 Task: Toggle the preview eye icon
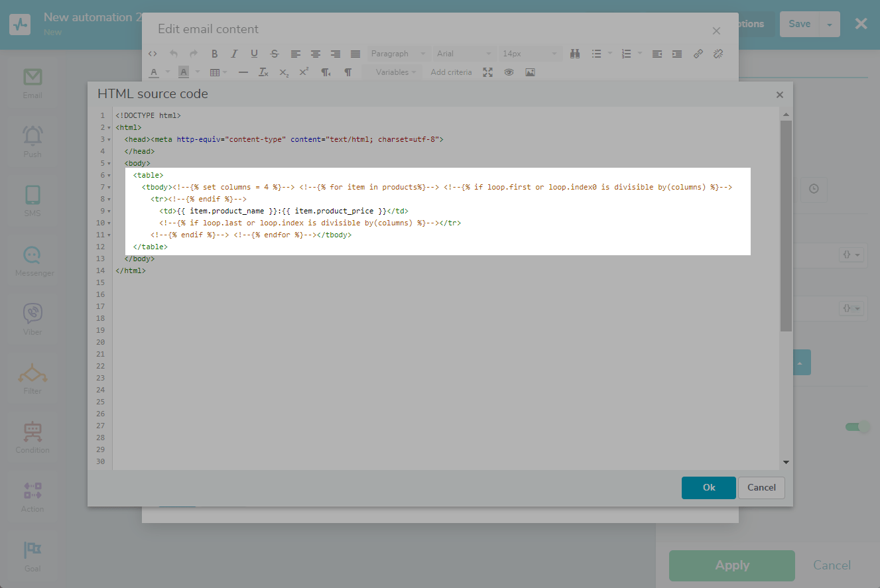509,72
